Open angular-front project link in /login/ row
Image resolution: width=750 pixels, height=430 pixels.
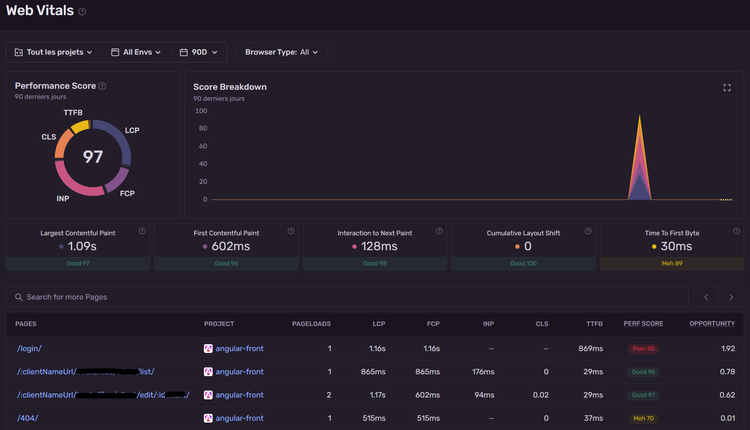(239, 349)
